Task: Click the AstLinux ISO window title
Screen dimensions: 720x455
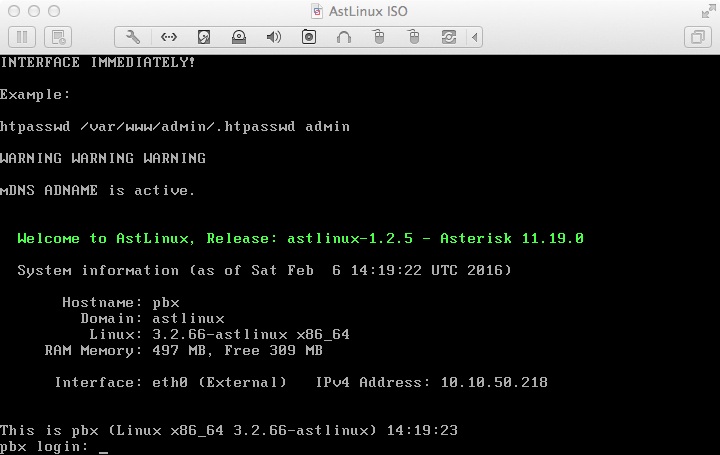Action: [x=368, y=11]
